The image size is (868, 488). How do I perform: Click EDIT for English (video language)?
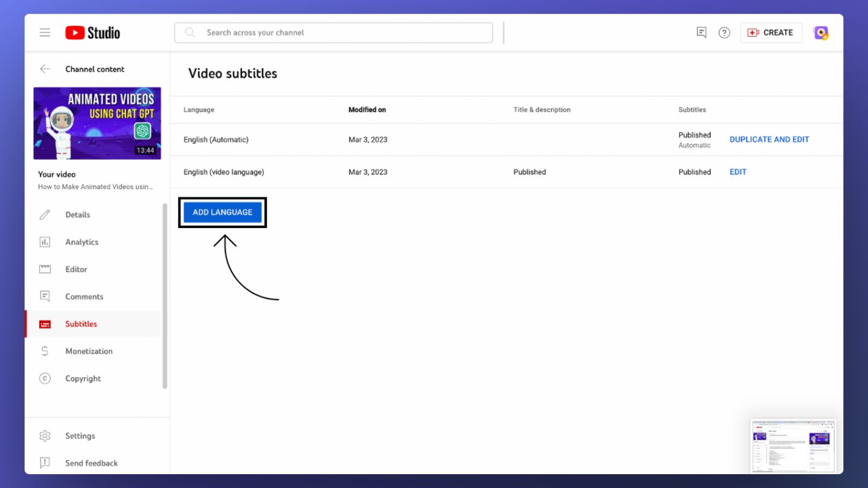(x=738, y=172)
